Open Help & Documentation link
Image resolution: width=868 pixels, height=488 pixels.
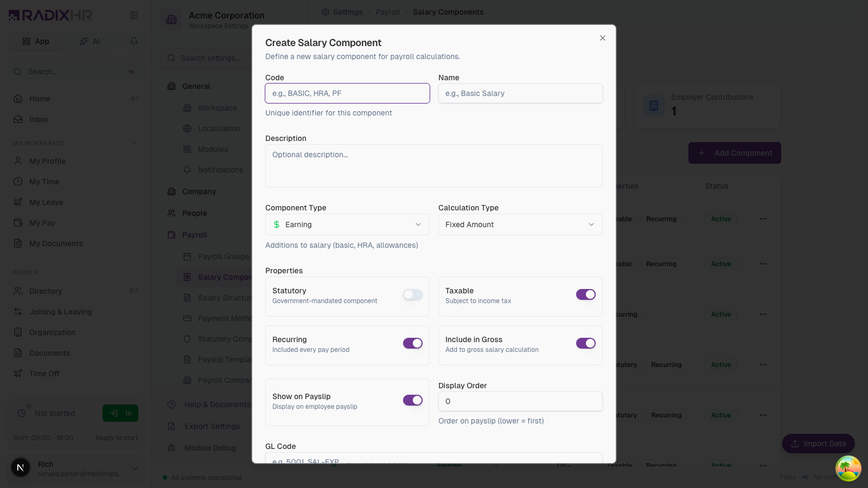217,404
